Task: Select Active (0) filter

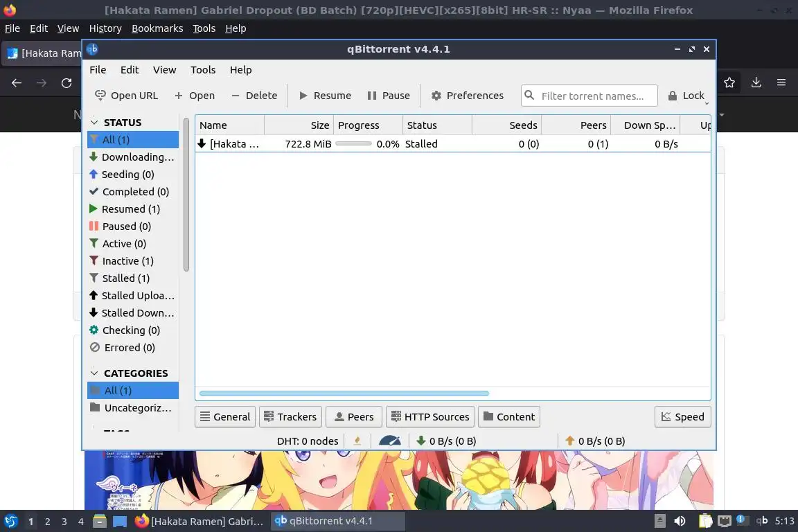Action: (x=133, y=243)
